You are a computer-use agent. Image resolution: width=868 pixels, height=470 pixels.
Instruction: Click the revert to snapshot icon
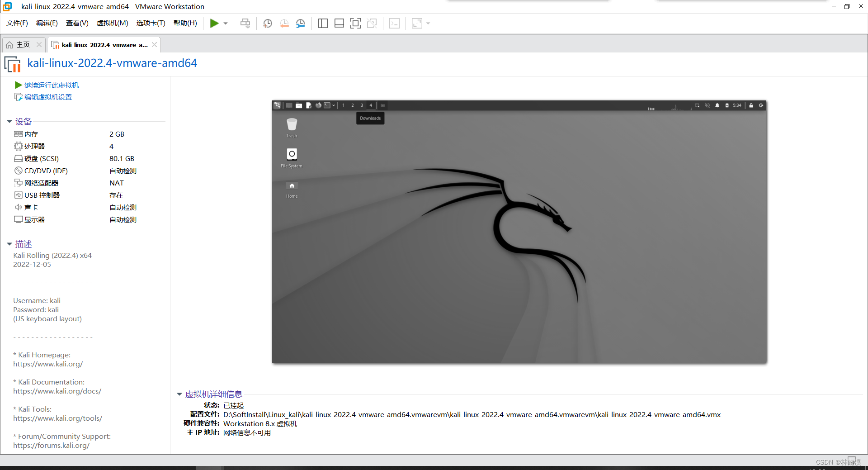284,23
